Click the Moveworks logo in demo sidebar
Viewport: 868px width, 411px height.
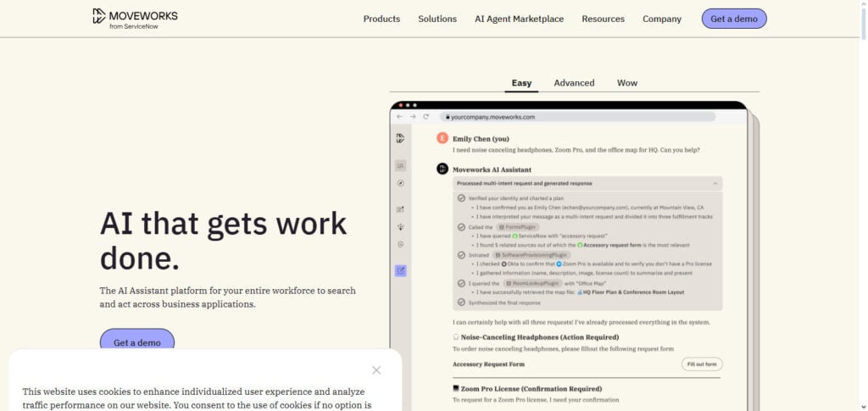tap(400, 138)
